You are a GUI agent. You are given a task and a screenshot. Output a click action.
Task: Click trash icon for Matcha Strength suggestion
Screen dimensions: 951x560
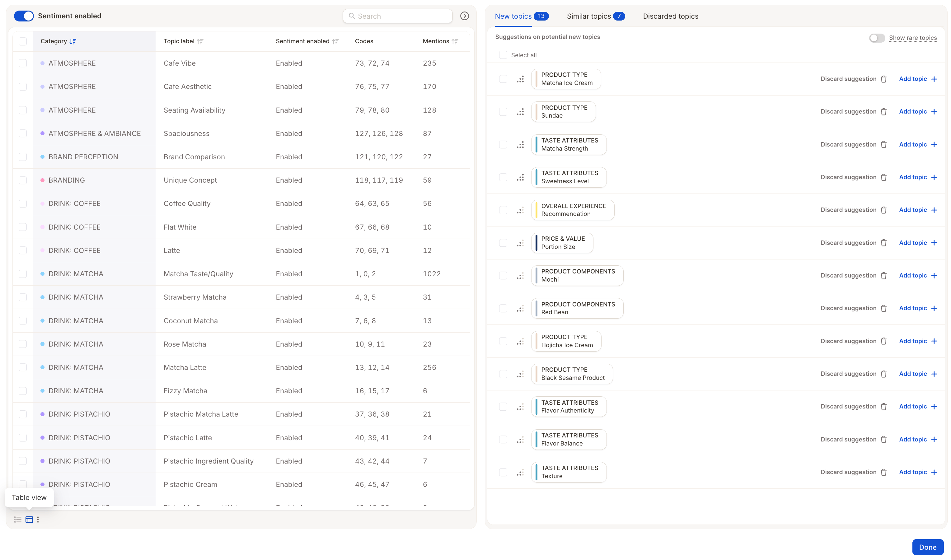point(883,145)
